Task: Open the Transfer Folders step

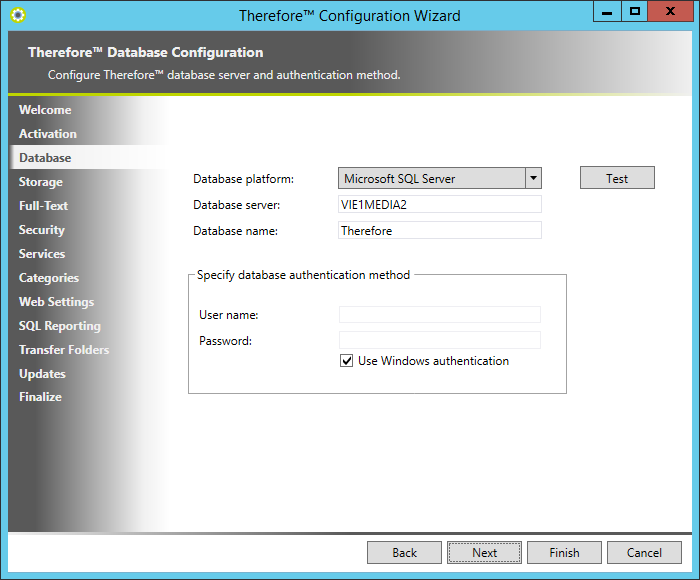Action: pos(64,350)
